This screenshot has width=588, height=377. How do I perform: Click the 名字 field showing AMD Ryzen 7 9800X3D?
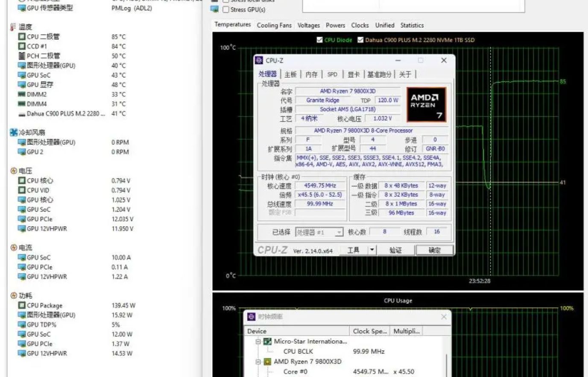click(348, 91)
